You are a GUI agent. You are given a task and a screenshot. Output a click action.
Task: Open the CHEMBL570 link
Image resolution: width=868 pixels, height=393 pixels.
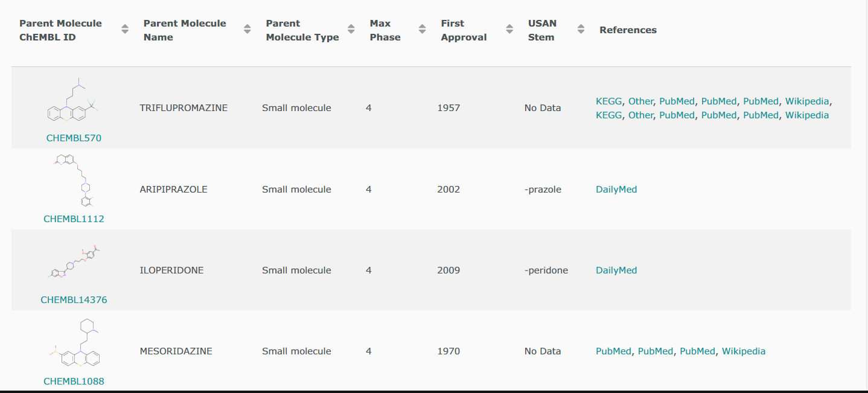(x=74, y=138)
